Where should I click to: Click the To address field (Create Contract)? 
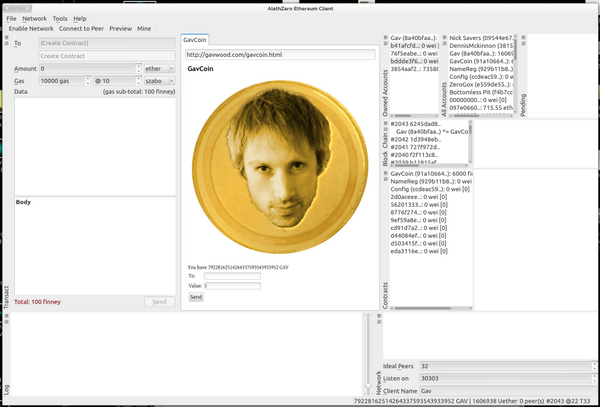[107, 43]
